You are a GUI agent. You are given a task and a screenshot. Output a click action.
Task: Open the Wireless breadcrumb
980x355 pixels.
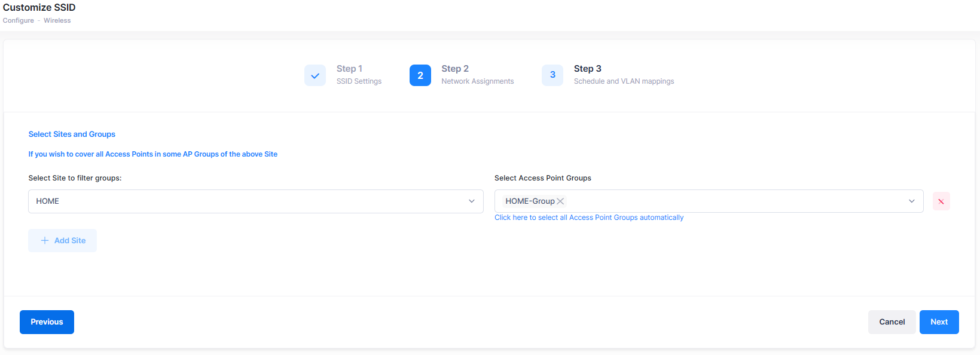coord(57,20)
